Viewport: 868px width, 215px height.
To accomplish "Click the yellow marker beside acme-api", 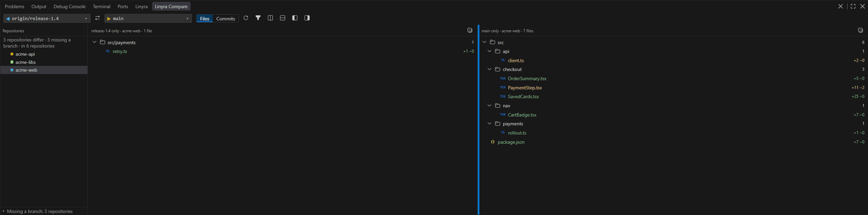I will pyautogui.click(x=12, y=54).
